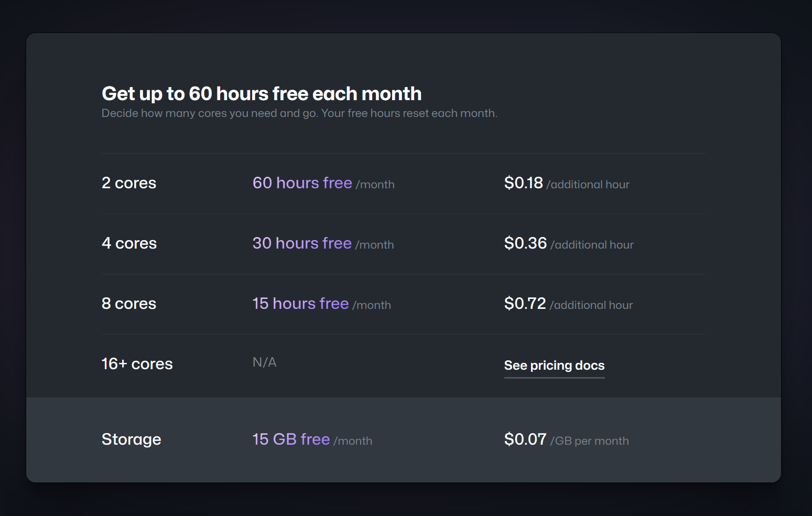Select the 8 cores row label
This screenshot has height=516, width=812.
coord(129,304)
